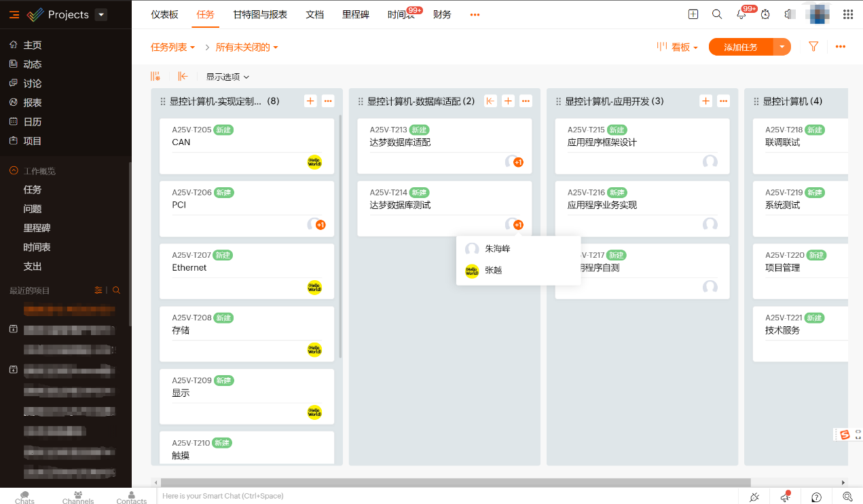
Task: Open the global search magnifier
Action: click(x=717, y=14)
